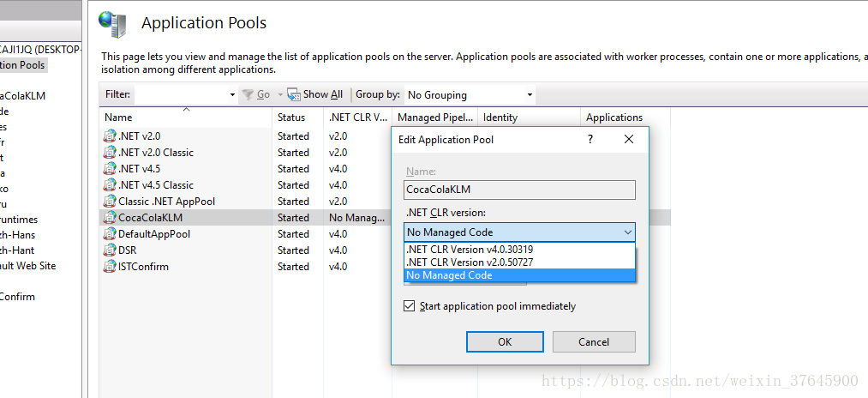Sort the list by Name column header
868x398 pixels.
coord(119,118)
